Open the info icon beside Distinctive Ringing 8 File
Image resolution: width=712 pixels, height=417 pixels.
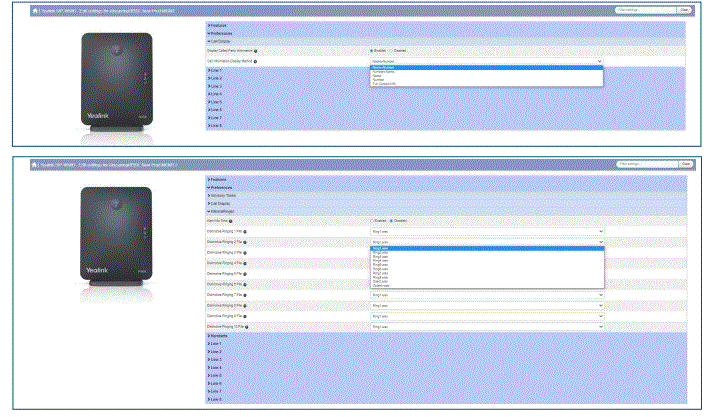[245, 306]
